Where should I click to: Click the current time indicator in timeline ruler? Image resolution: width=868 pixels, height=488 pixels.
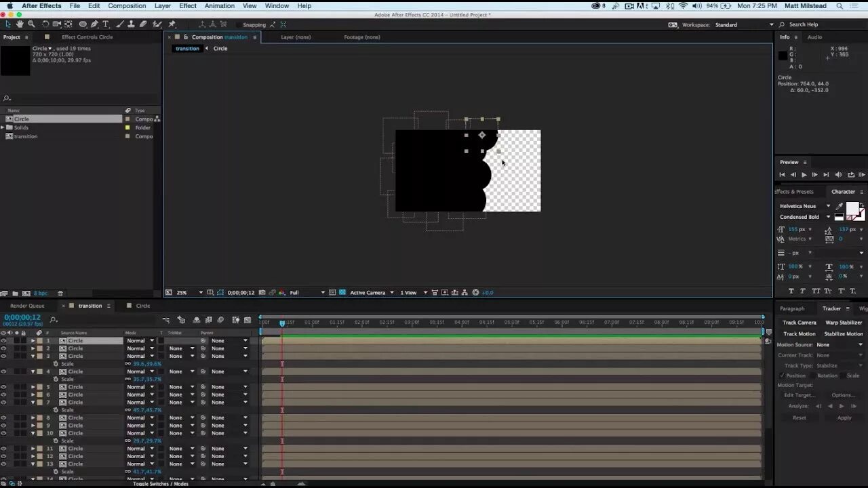282,323
